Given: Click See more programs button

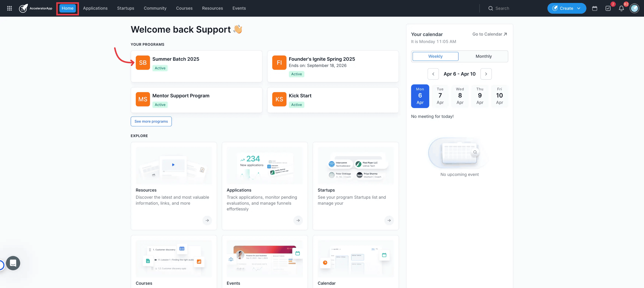Looking at the screenshot, I should [151, 122].
